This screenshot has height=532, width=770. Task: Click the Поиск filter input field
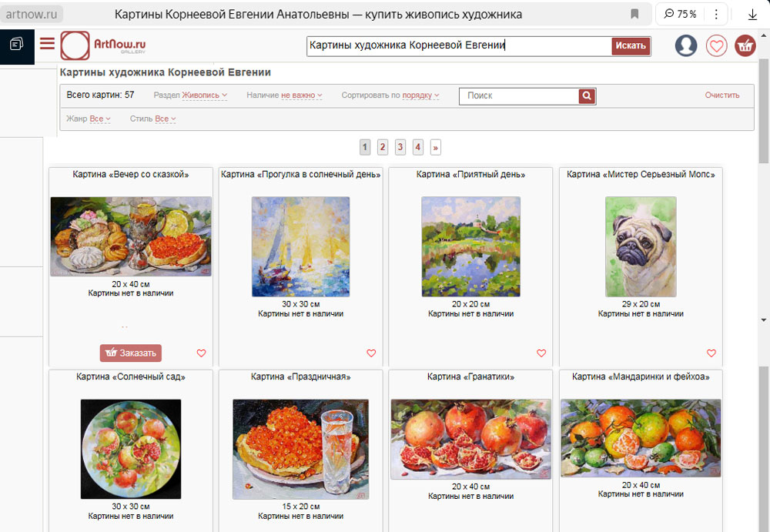(520, 95)
